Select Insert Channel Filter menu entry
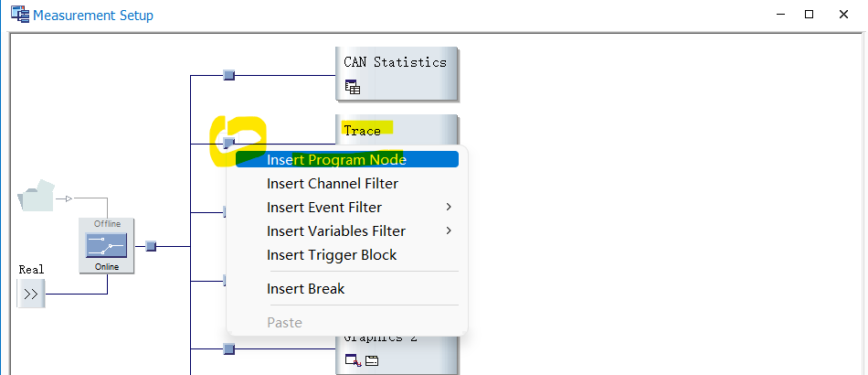 point(333,184)
